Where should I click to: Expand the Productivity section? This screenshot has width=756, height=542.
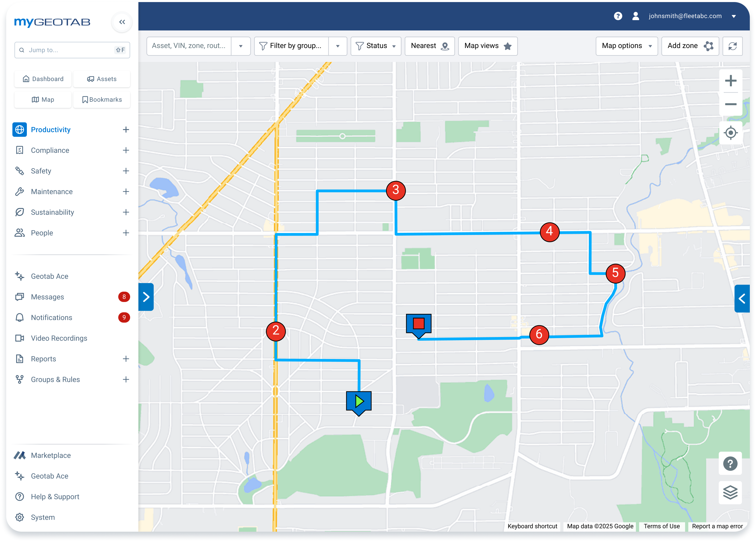[x=126, y=130]
